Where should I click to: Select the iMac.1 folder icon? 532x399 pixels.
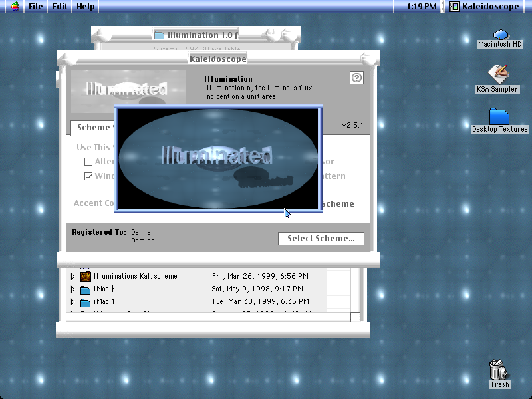pos(86,302)
